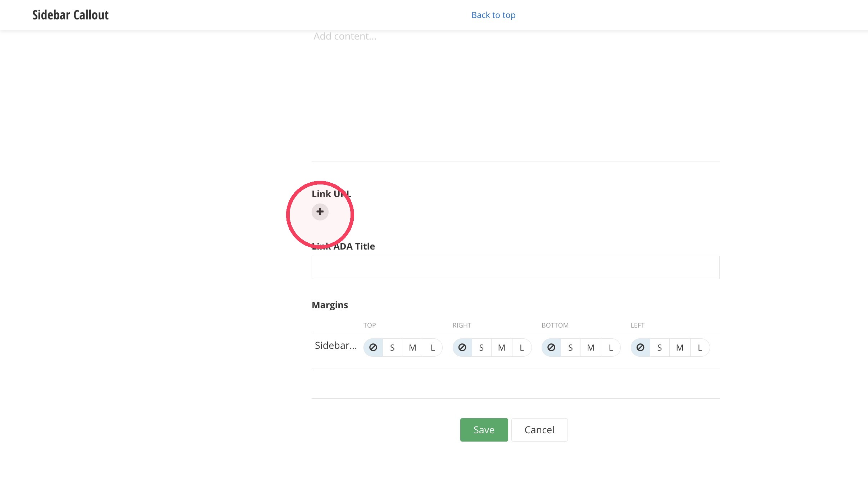Set Top margin to L
Screen dimensions: 868x484
(433, 348)
